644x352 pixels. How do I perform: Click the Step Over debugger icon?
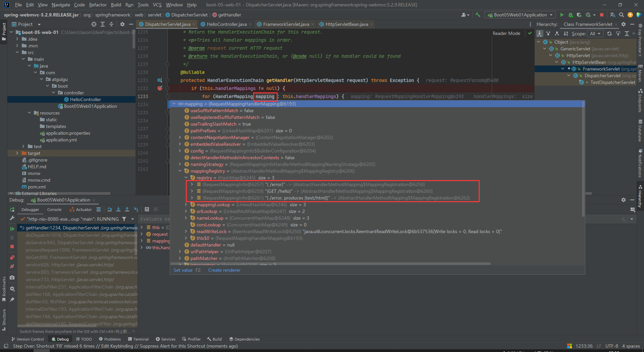[x=110, y=209]
